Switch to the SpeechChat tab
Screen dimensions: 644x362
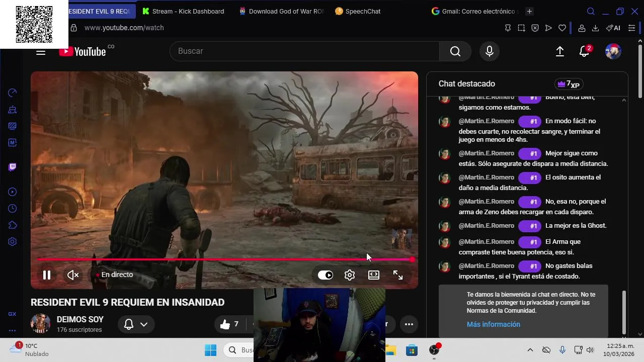pos(358,11)
